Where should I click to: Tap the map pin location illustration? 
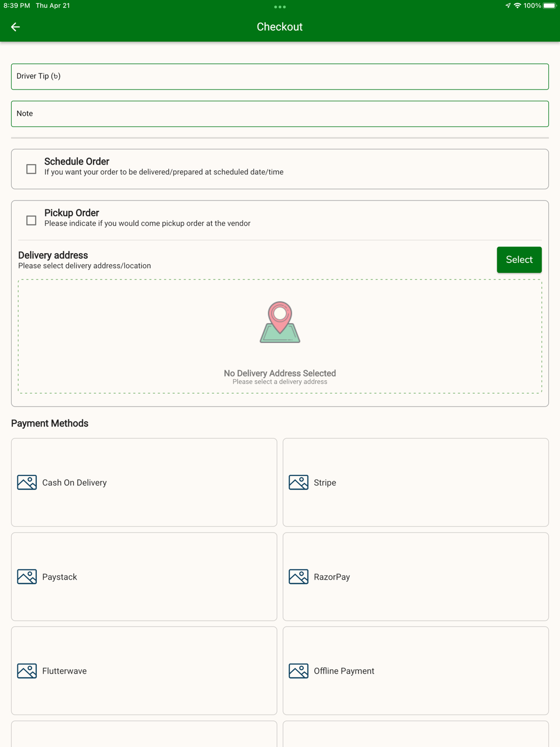[x=280, y=322]
